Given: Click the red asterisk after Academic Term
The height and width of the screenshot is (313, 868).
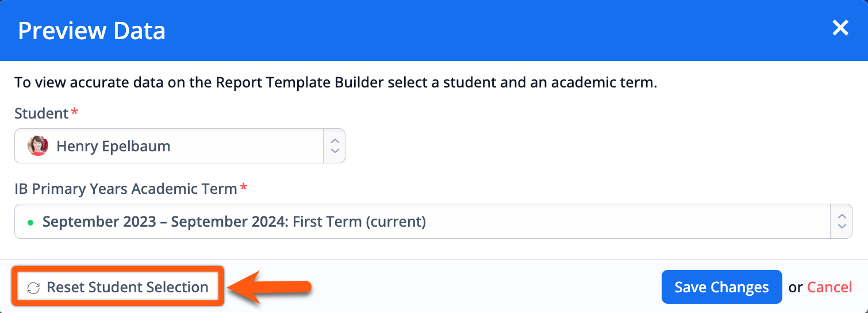Looking at the screenshot, I should click(x=244, y=186).
